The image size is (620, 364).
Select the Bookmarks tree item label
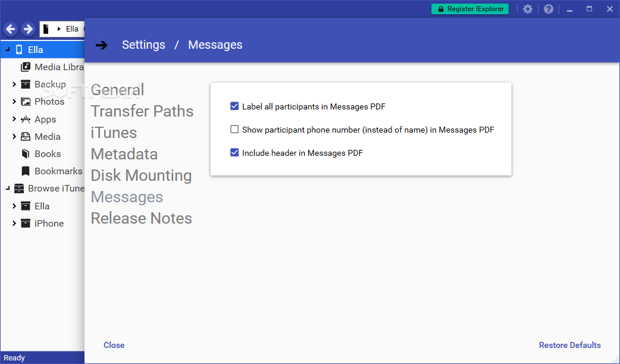[58, 171]
